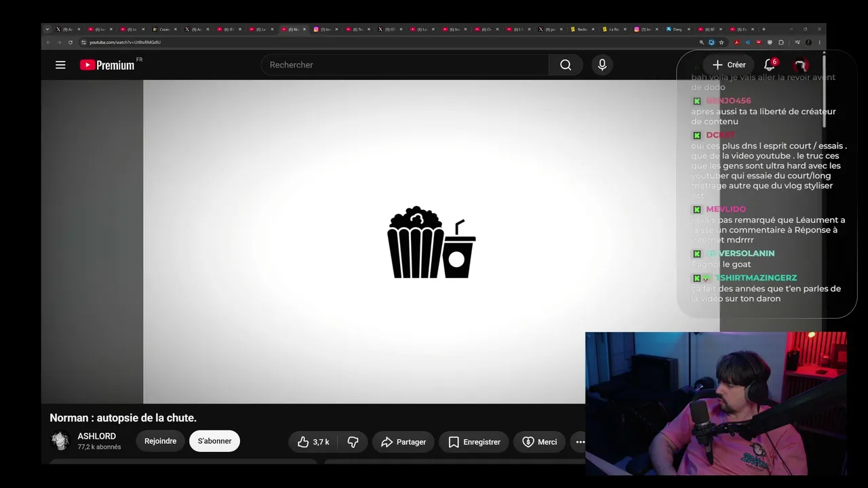Click the chat overlay scrollbar
This screenshot has width=868, height=488.
point(824,91)
